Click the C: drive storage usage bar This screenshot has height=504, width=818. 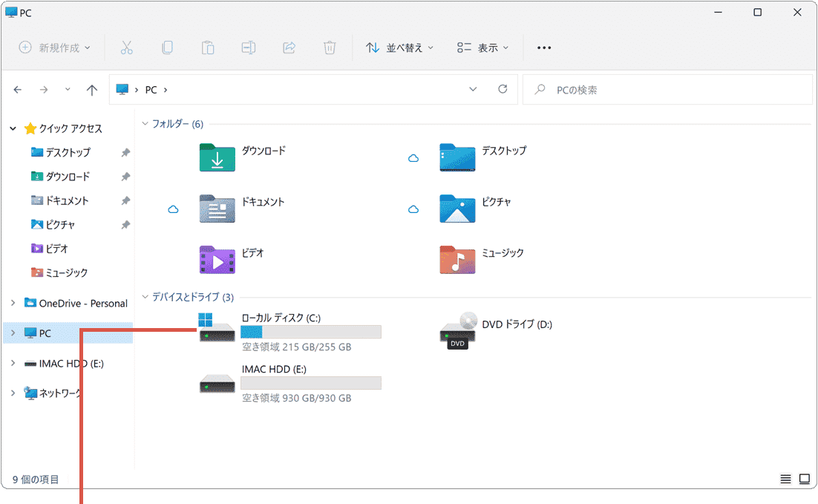pyautogui.click(x=310, y=332)
